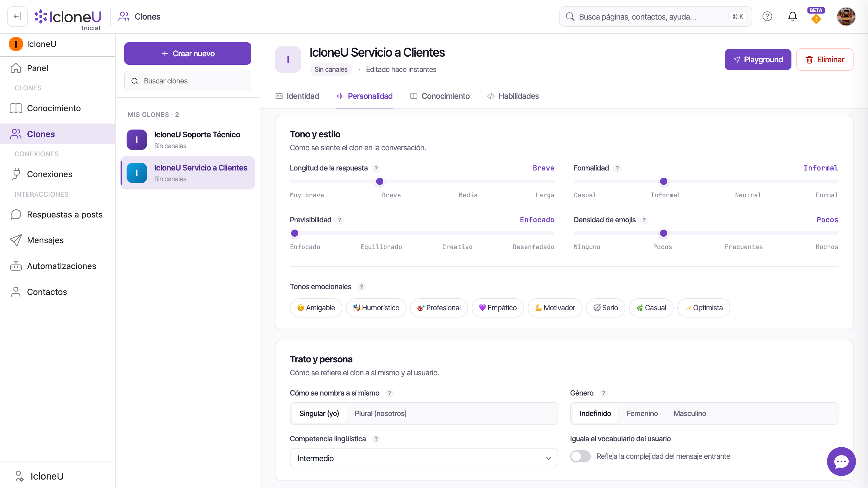Show help for Género

click(604, 393)
